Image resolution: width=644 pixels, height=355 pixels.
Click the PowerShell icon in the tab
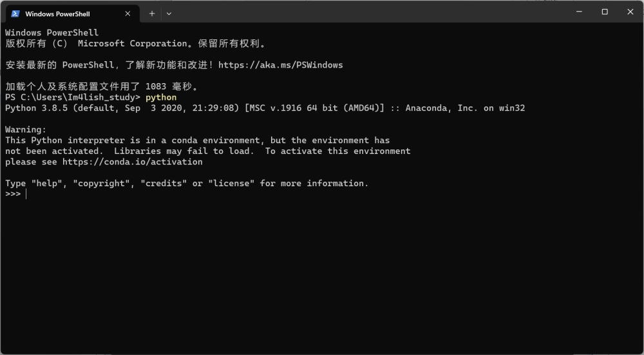point(15,14)
